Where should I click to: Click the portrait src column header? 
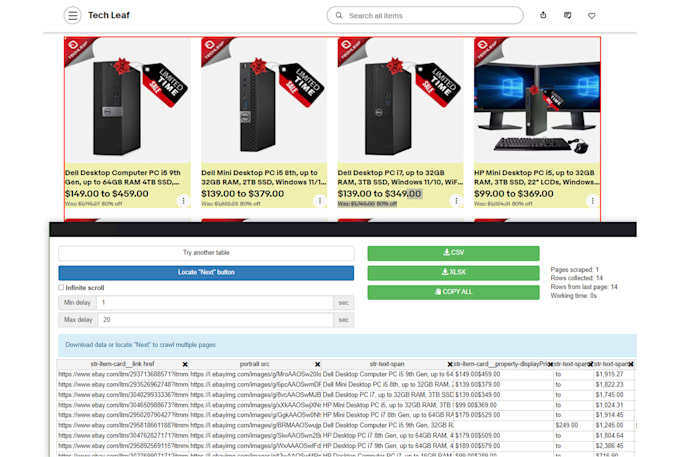click(x=255, y=364)
